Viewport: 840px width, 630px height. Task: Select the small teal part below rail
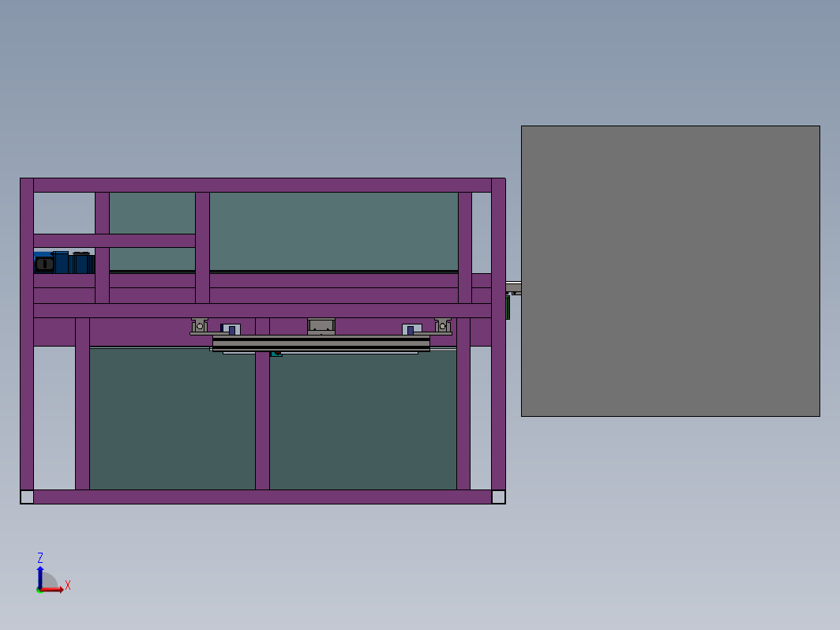276,354
